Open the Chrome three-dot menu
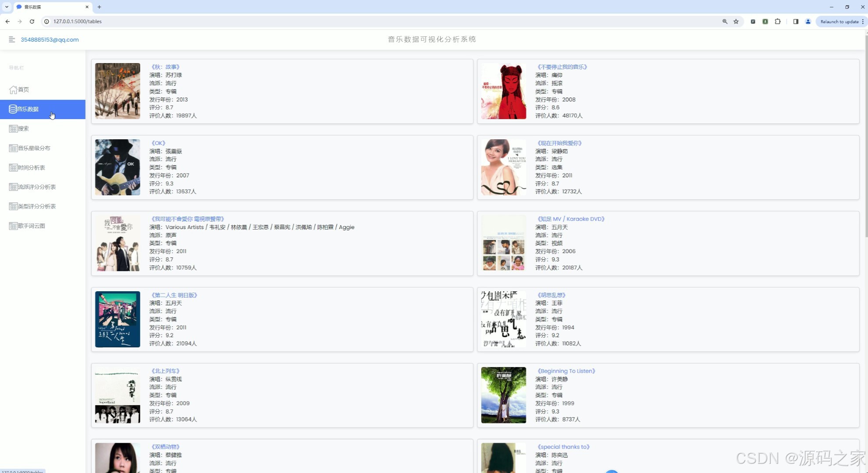The image size is (868, 473). pyautogui.click(x=863, y=21)
